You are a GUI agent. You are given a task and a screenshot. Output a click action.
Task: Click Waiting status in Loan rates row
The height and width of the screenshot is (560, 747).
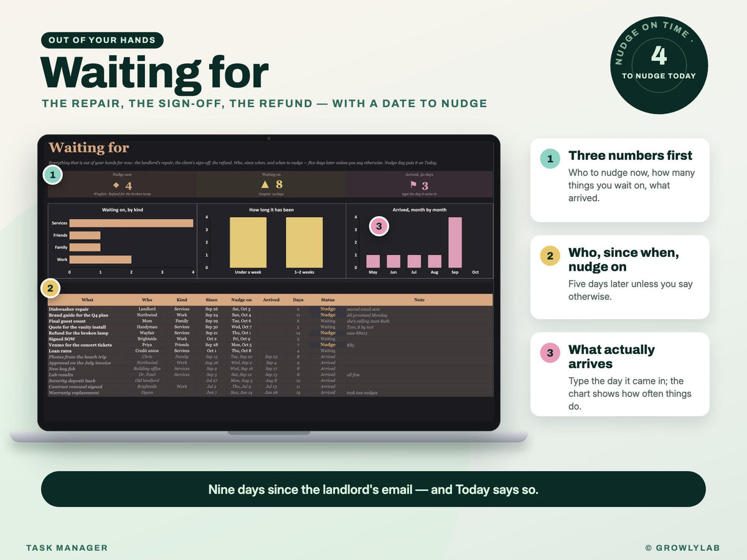pyautogui.click(x=328, y=351)
